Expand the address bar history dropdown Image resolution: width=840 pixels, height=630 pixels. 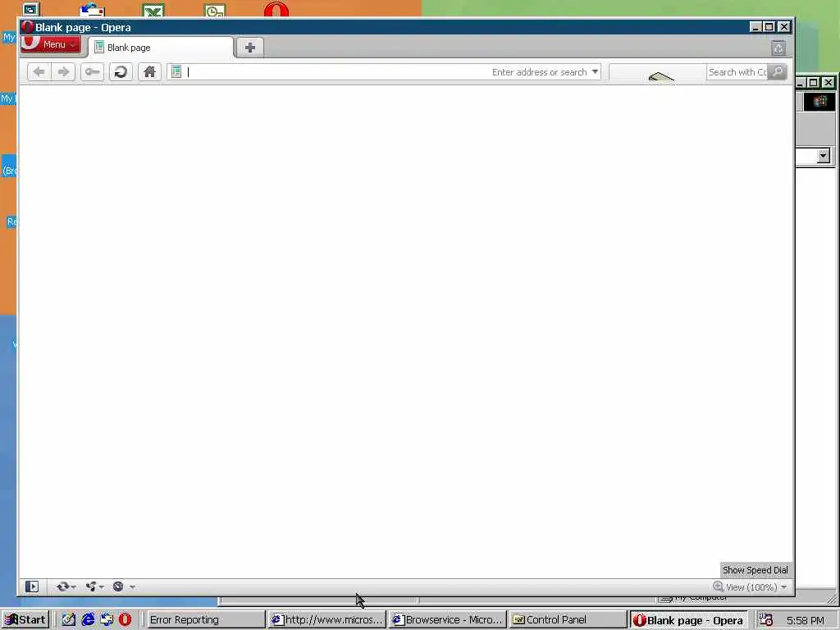click(595, 72)
